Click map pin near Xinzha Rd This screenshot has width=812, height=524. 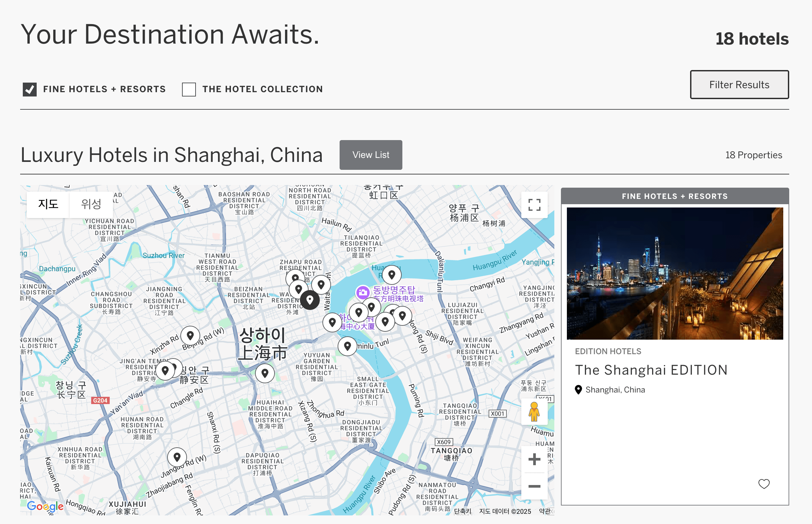(190, 335)
